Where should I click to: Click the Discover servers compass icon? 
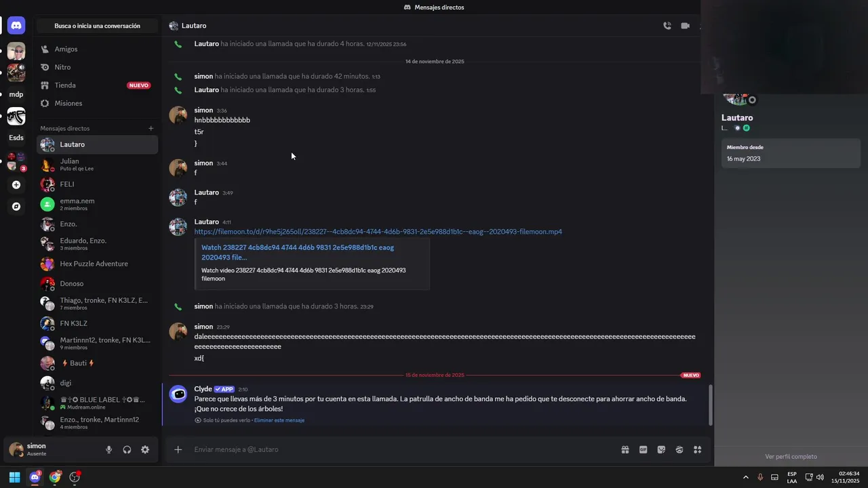16,207
